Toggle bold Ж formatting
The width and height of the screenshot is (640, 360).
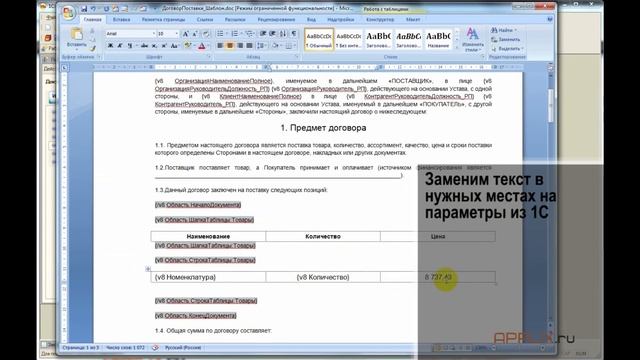[111, 46]
